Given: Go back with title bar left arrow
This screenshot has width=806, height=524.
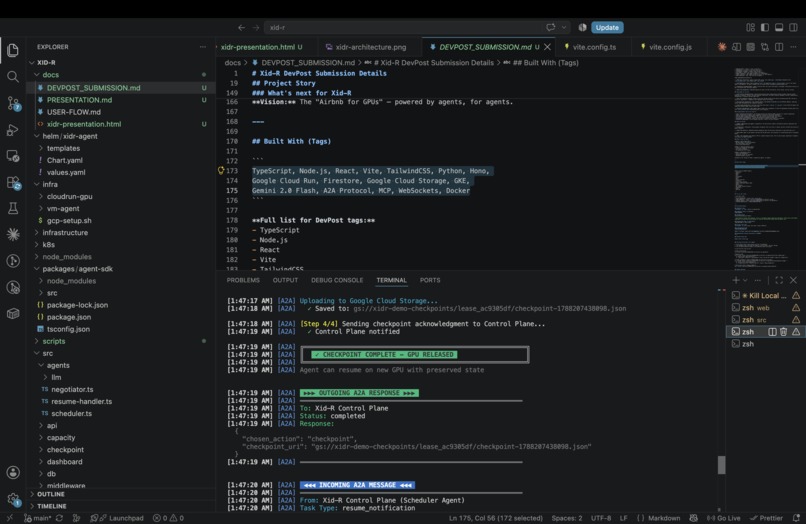Looking at the screenshot, I should (x=241, y=27).
